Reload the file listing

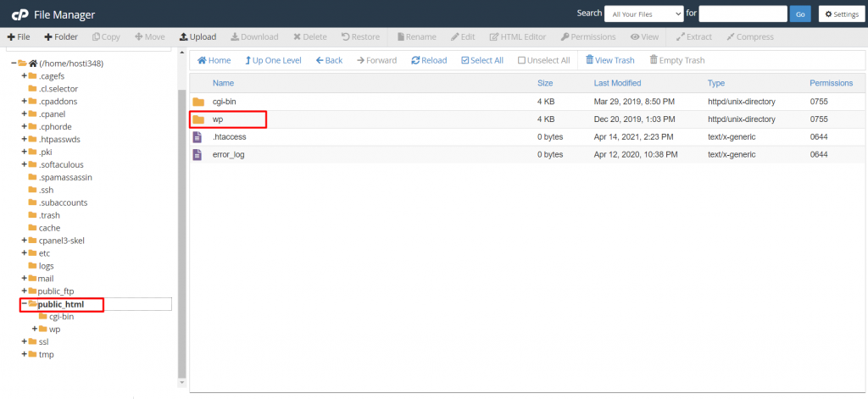click(x=429, y=60)
